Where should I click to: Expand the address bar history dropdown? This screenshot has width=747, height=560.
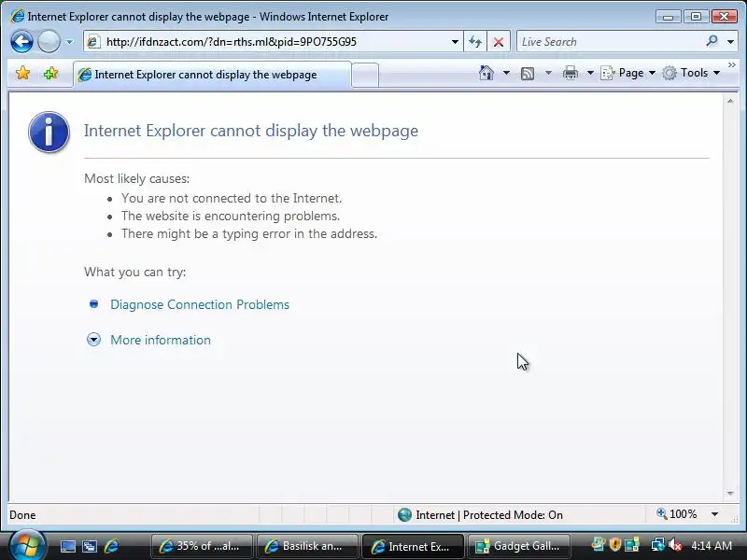point(455,42)
